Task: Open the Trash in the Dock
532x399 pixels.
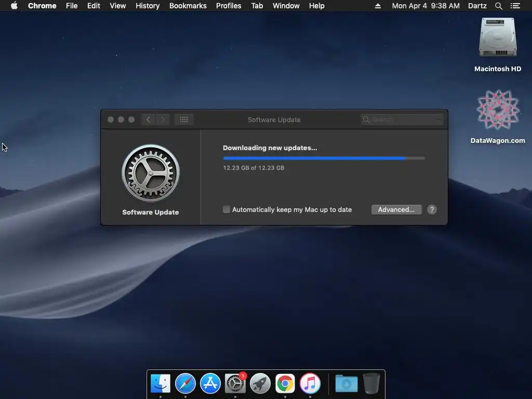Action: [x=371, y=383]
